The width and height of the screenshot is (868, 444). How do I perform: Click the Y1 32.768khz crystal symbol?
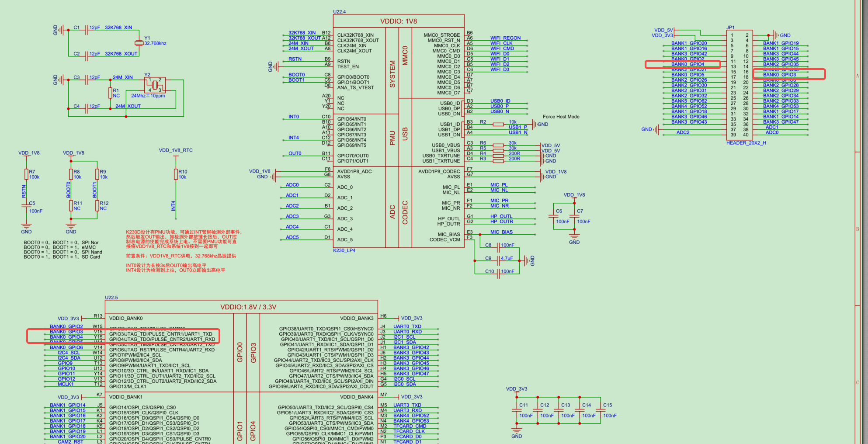coord(139,43)
